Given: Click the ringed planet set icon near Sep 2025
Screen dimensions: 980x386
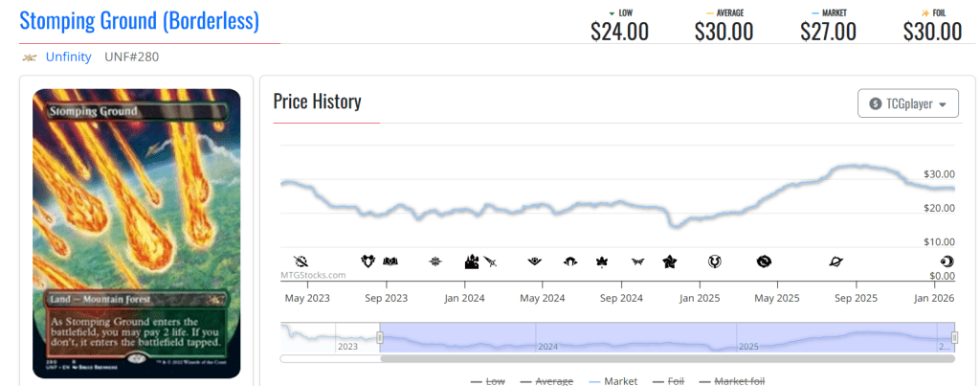Looking at the screenshot, I should [835, 261].
